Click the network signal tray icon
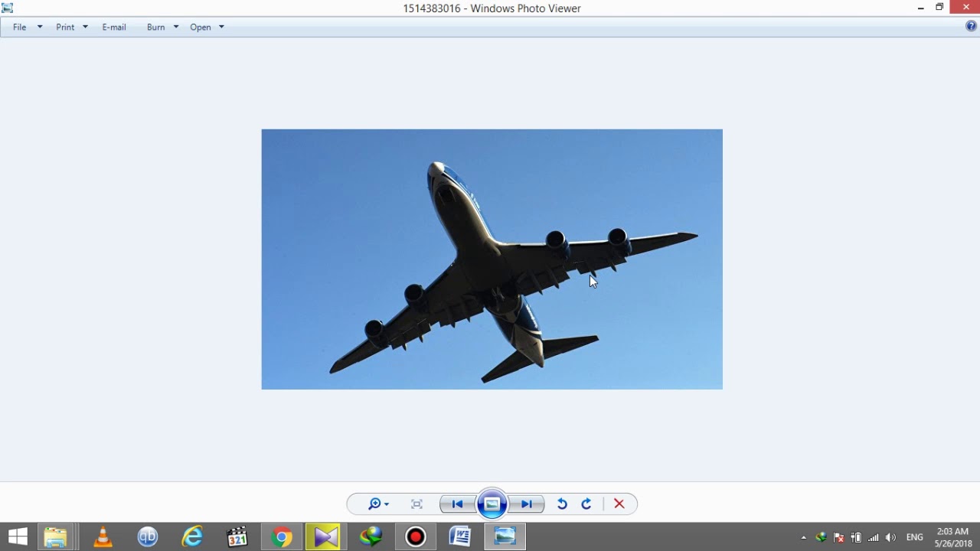Viewport: 980px width, 551px height. 874,537
